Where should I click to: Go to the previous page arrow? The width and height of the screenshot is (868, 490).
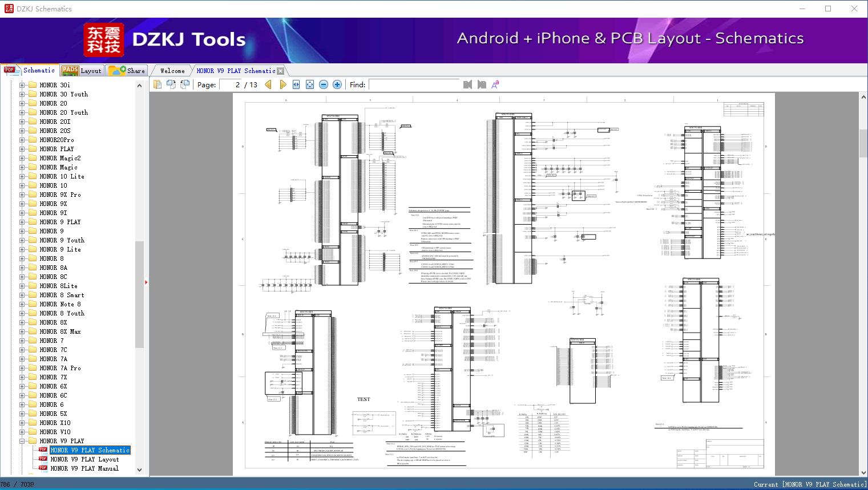[x=269, y=84]
